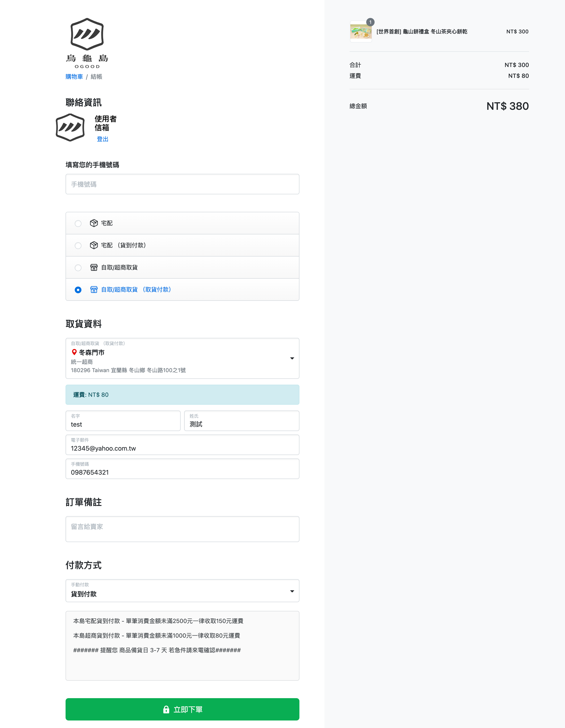Screen dimensions: 565x728
Task: Select the 宅配 radio button
Action: pos(78,223)
